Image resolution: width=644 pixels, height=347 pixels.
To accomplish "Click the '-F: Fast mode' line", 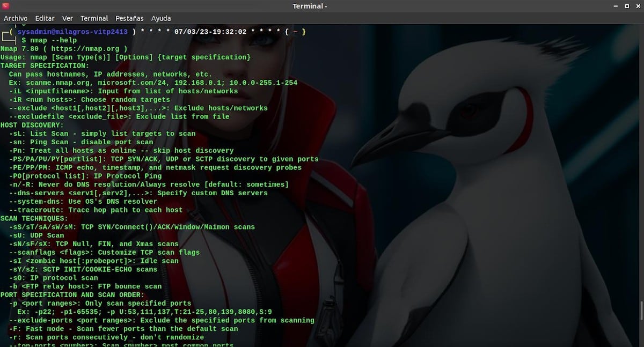I will pos(123,329).
